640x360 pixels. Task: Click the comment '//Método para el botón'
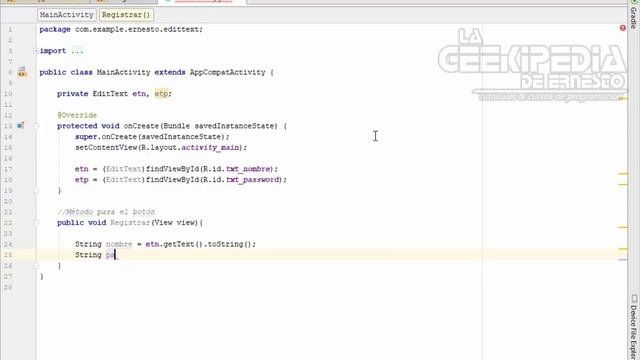[x=106, y=212]
